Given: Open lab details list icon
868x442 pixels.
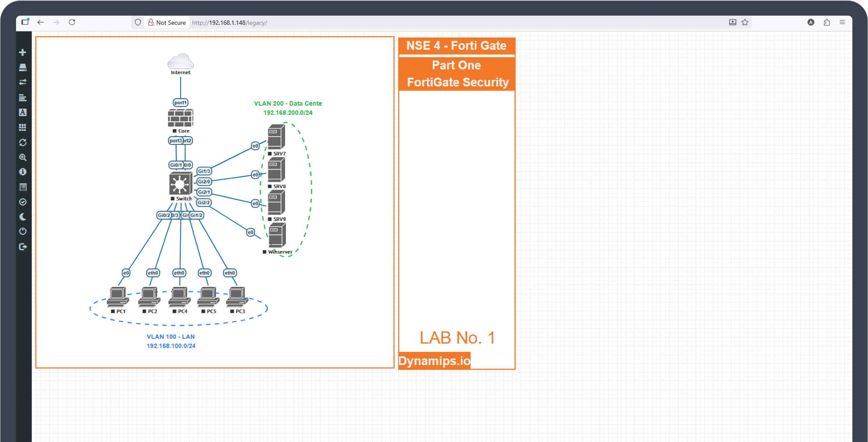Looking at the screenshot, I should [23, 187].
